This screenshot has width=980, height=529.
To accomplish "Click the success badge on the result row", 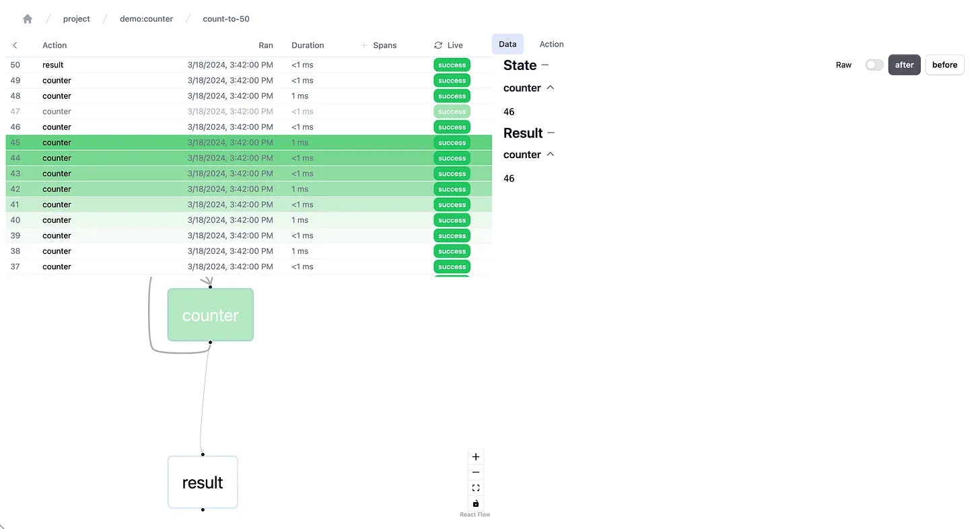I will [x=452, y=65].
